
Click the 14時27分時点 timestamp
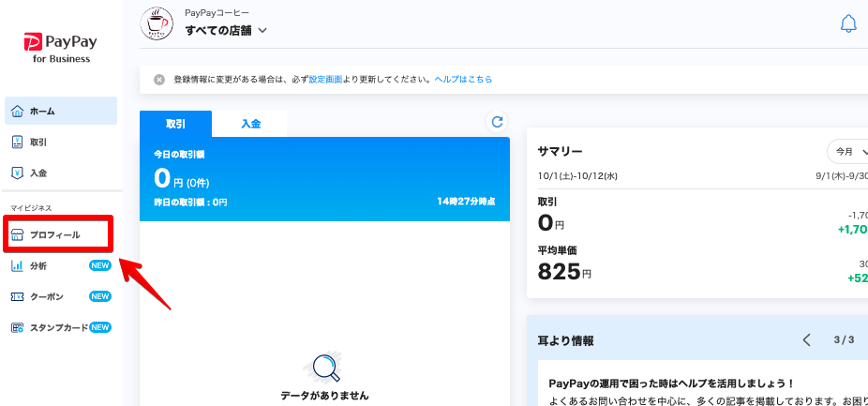tap(466, 202)
